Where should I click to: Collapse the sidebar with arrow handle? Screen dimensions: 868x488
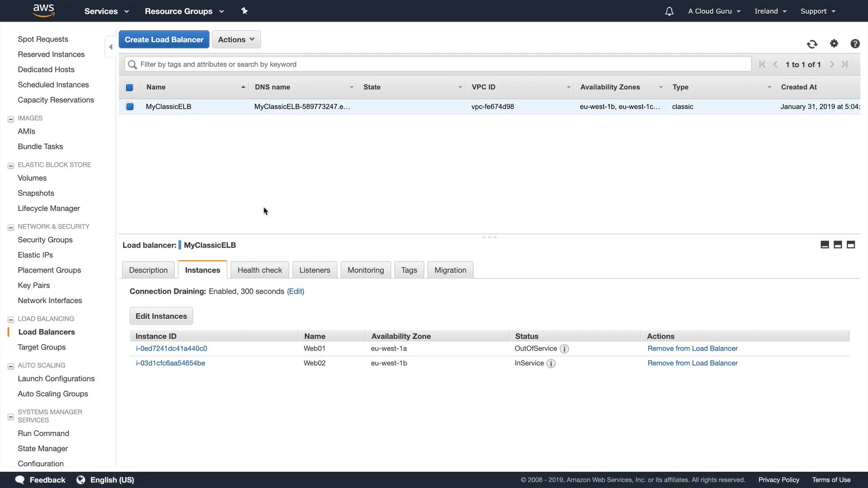pyautogui.click(x=111, y=47)
